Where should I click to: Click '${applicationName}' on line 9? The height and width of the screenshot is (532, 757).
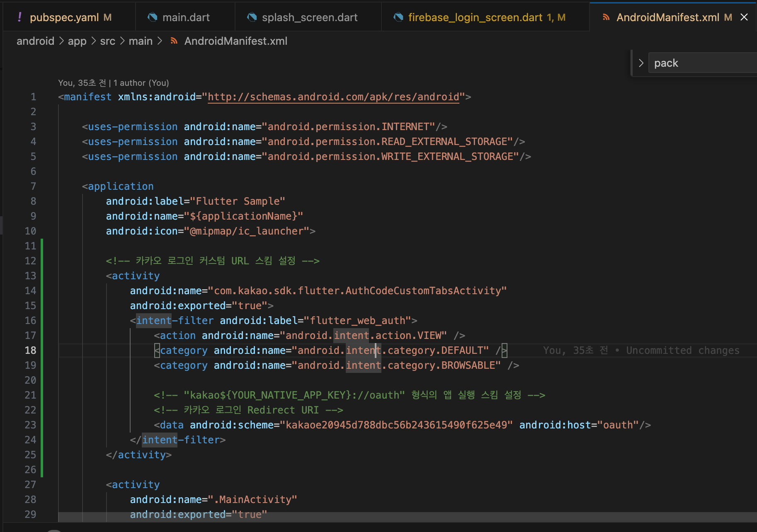tap(243, 216)
